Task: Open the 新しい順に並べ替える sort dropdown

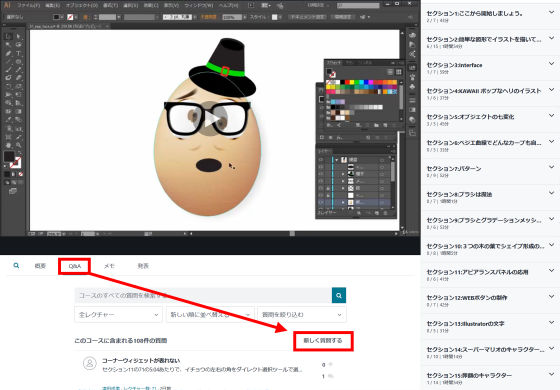Action: [210, 315]
